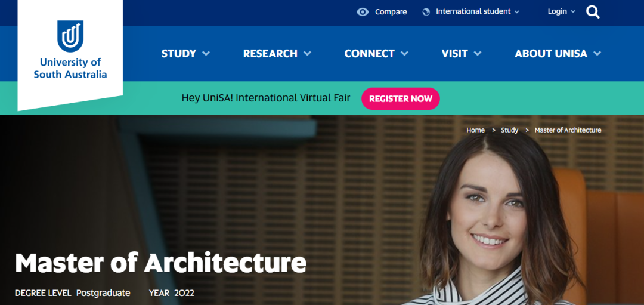
Task: Go to Study in the breadcrumb
Action: coord(509,130)
